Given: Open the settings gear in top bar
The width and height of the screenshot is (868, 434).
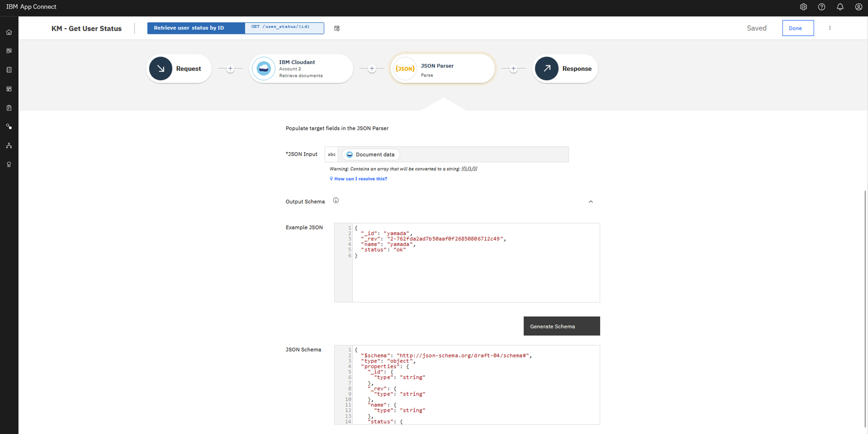Looking at the screenshot, I should tap(803, 7).
